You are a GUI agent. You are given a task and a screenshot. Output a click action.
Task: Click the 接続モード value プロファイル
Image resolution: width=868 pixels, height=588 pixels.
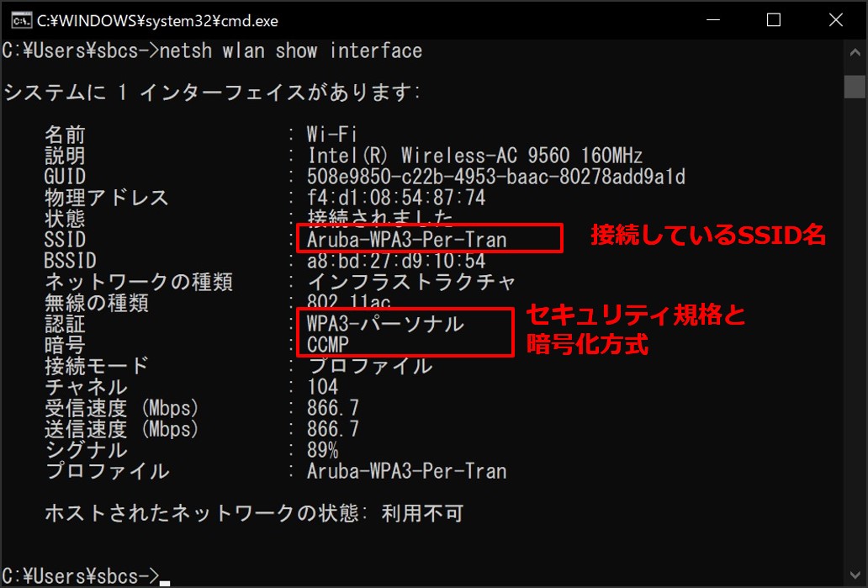click(370, 366)
